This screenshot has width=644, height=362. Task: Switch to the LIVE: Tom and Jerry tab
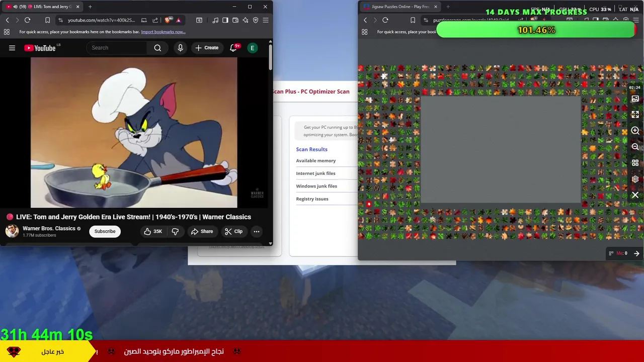click(43, 7)
